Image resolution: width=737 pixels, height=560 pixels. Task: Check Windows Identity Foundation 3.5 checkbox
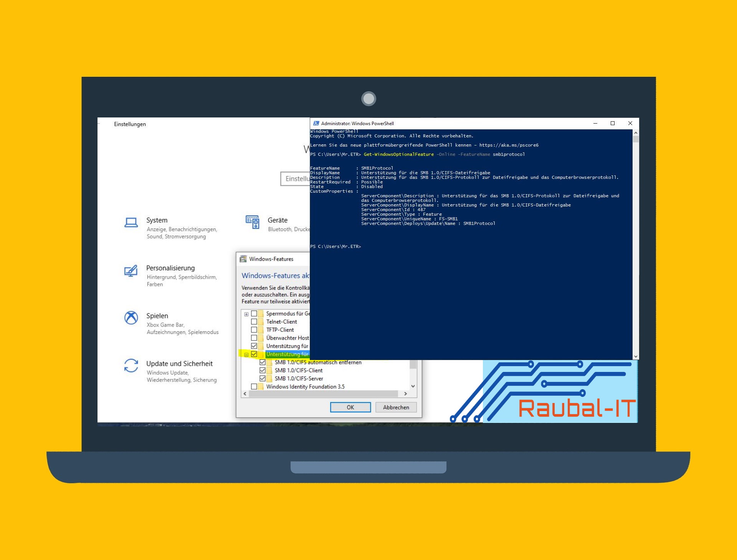point(254,387)
